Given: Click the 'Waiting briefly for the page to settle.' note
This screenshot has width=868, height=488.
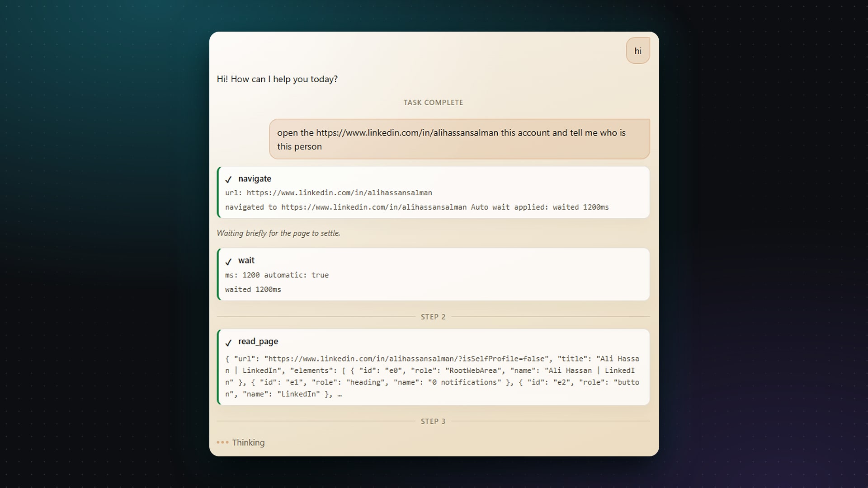Looking at the screenshot, I should (x=278, y=233).
